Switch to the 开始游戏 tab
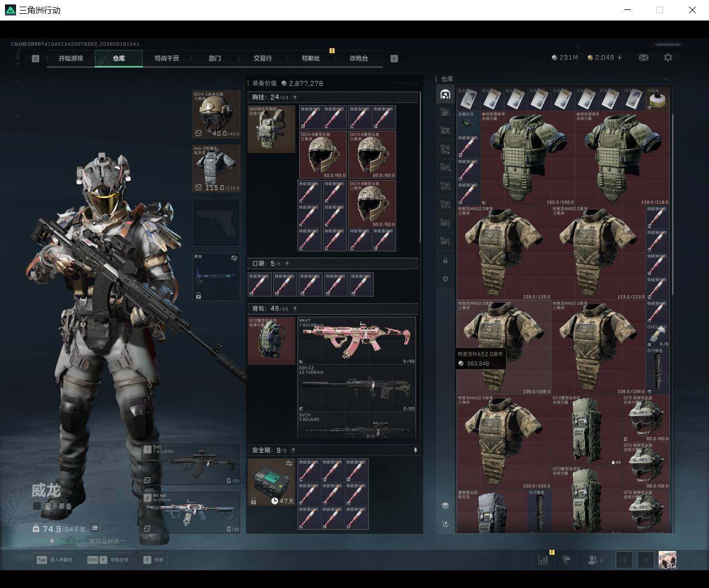 coord(71,58)
